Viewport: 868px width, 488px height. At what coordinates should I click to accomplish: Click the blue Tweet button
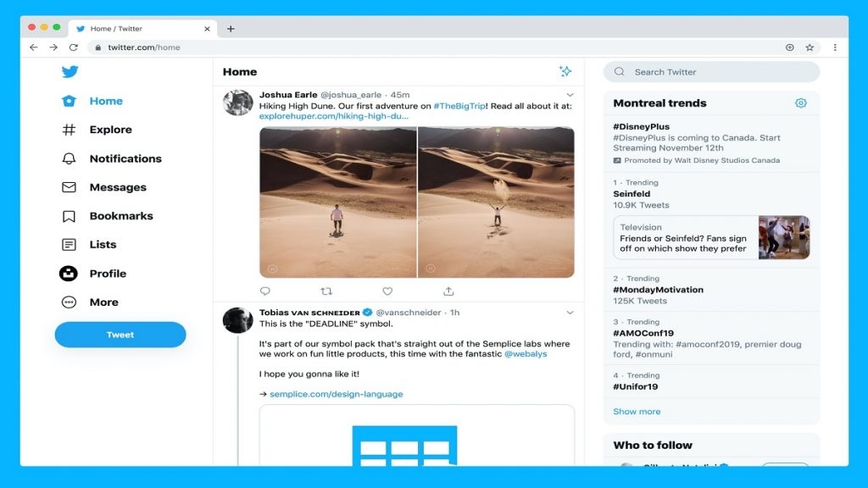[120, 335]
